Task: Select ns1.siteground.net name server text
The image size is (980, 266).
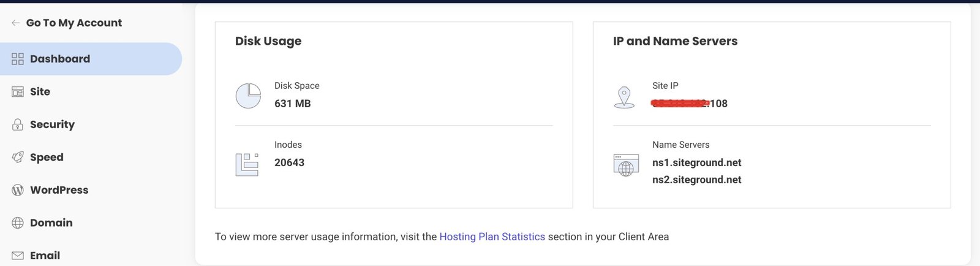Action: (x=696, y=162)
